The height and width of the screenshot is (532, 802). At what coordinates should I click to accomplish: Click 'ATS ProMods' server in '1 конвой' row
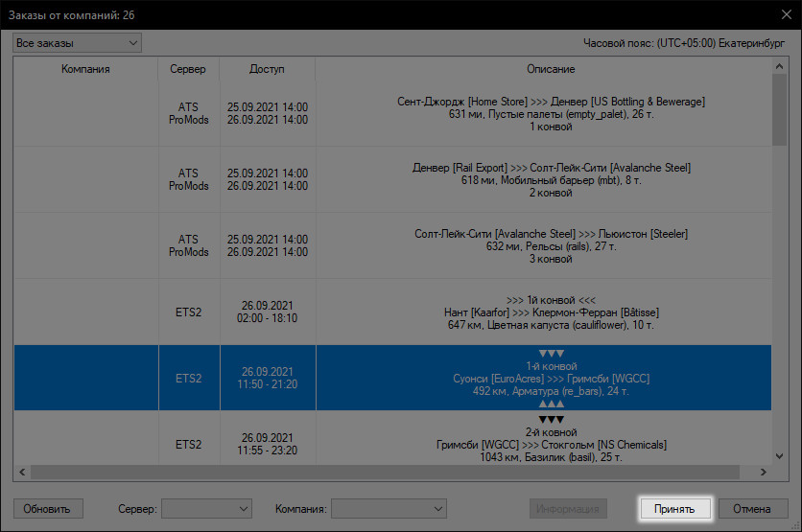(188, 113)
